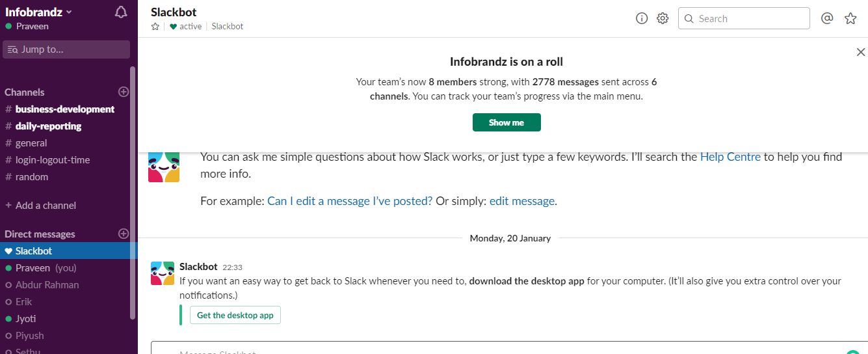Click the Get the desktop app button
Screen dimensions: 868x354
click(x=235, y=315)
